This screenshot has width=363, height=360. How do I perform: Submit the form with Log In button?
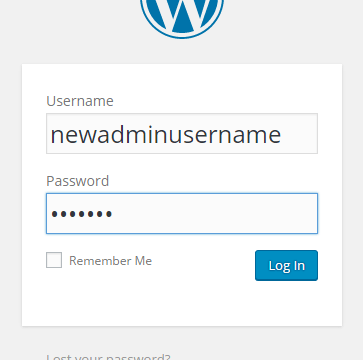click(x=286, y=265)
